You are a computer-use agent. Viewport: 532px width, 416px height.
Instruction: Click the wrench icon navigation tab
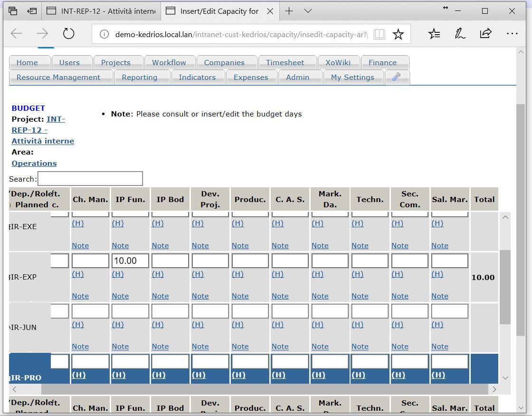pyautogui.click(x=397, y=77)
